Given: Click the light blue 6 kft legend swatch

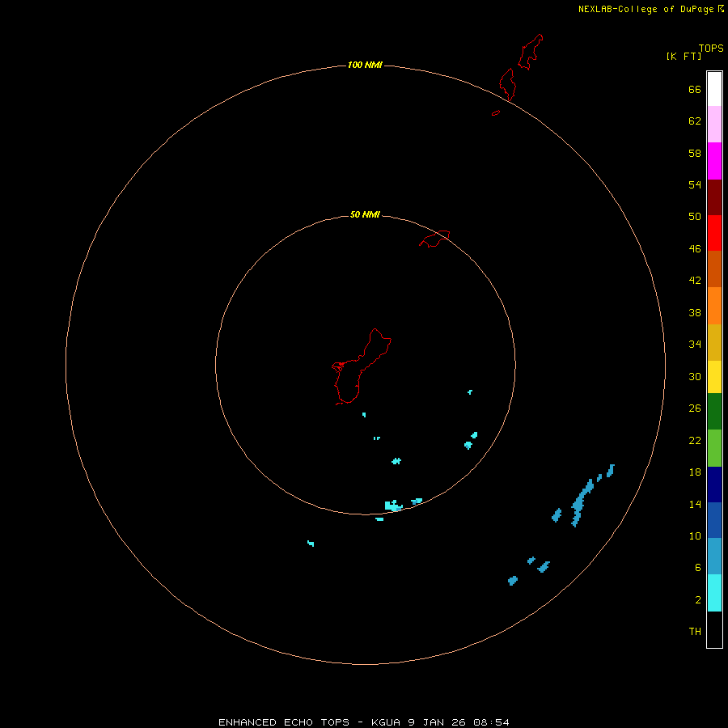Looking at the screenshot, I should 714,557.
